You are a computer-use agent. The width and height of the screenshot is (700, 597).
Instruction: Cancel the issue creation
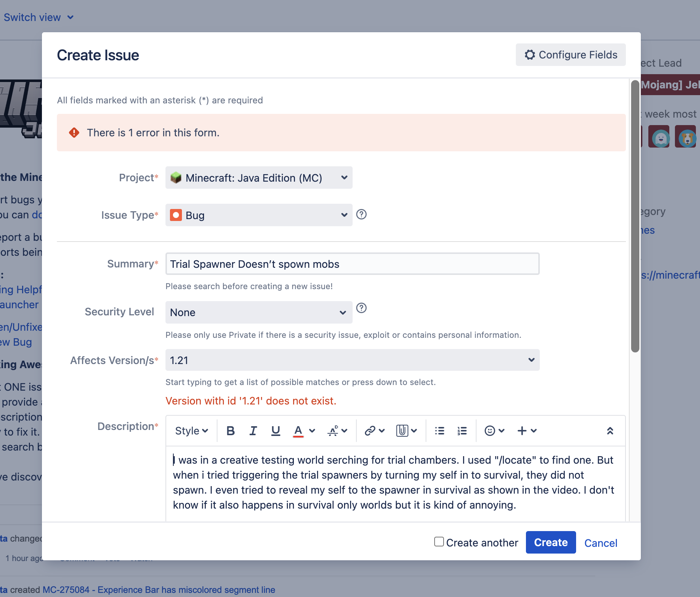click(x=600, y=543)
